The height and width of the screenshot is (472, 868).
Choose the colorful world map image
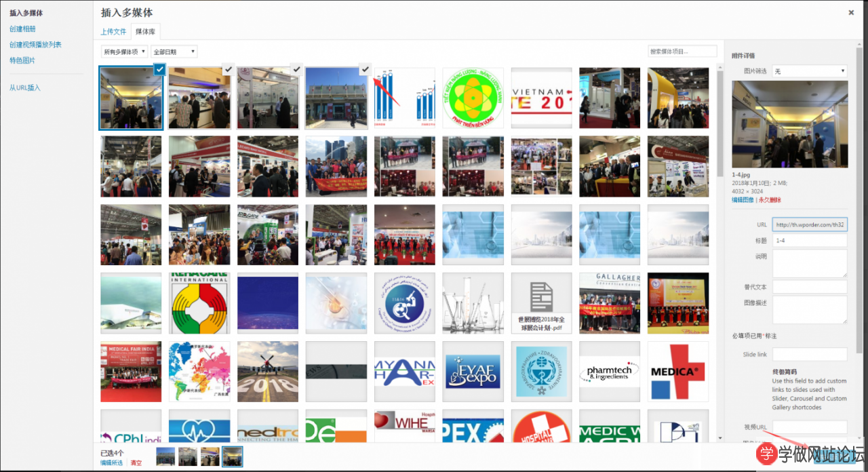[x=199, y=372]
